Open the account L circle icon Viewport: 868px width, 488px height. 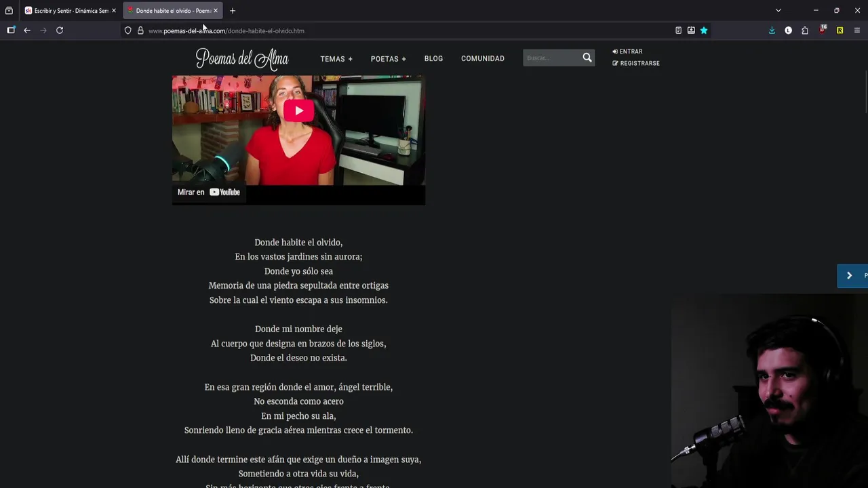788,30
